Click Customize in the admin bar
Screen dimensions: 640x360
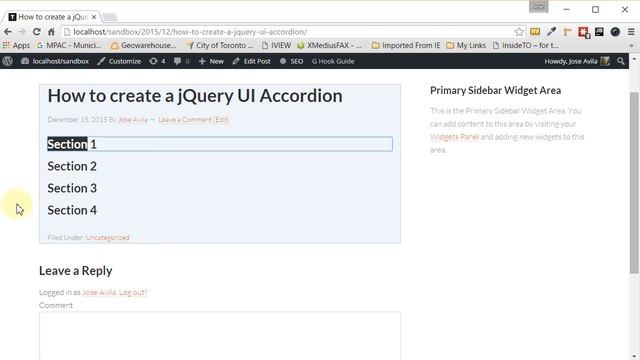(119, 61)
